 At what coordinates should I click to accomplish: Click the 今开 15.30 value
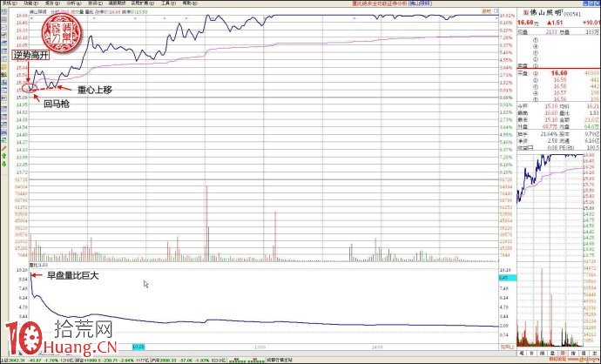(x=550, y=106)
